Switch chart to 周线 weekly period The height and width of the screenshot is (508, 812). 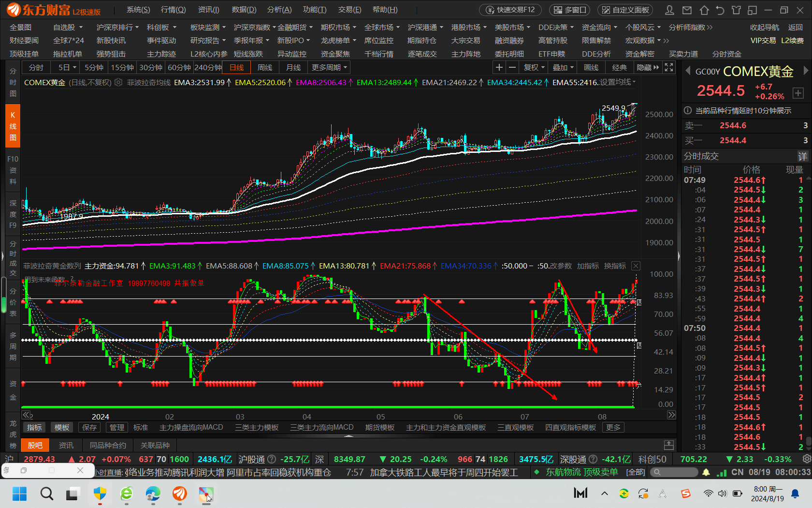(x=265, y=67)
